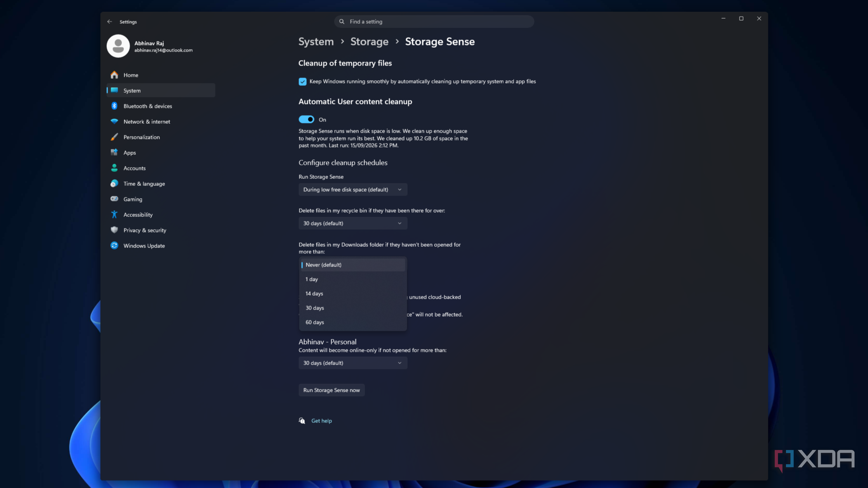Click the user profile avatar
This screenshot has width=868, height=488.
pos(118,46)
